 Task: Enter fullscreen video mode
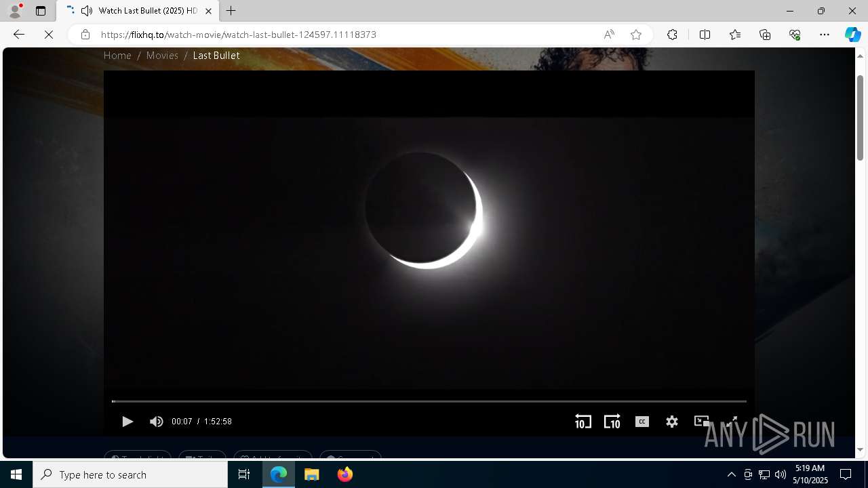tap(732, 422)
